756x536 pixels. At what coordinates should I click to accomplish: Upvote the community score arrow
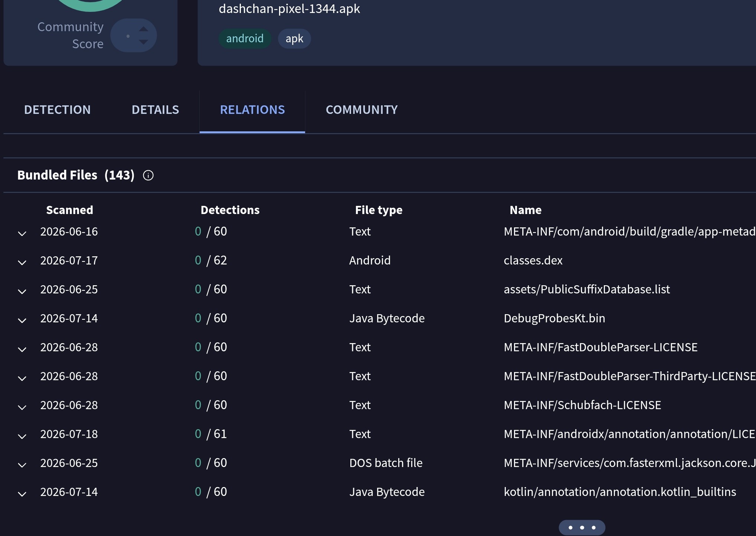point(143,29)
